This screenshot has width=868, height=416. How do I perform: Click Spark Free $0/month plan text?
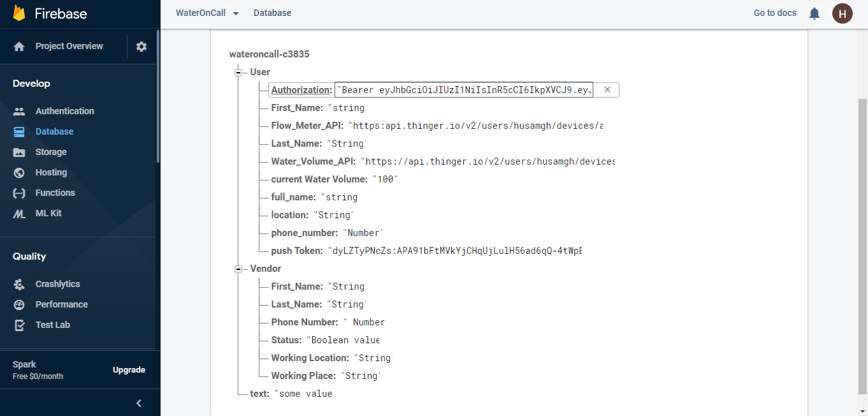coord(38,370)
